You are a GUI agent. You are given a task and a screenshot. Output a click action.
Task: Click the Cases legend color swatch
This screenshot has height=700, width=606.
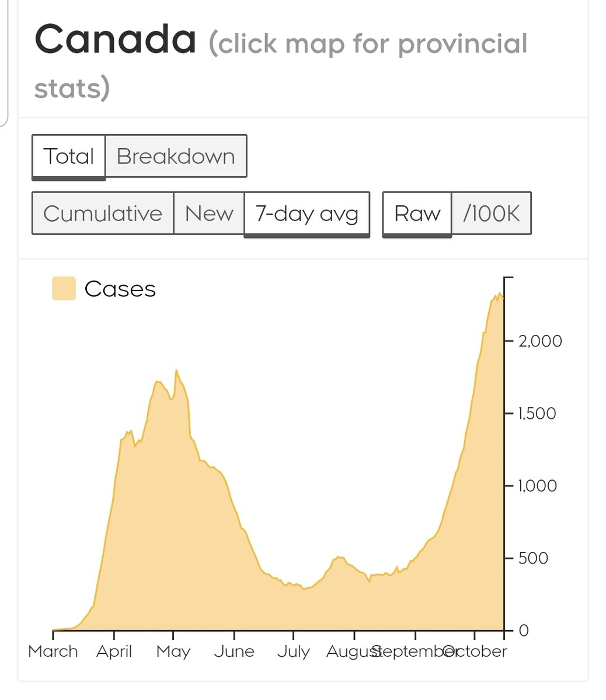(x=64, y=289)
